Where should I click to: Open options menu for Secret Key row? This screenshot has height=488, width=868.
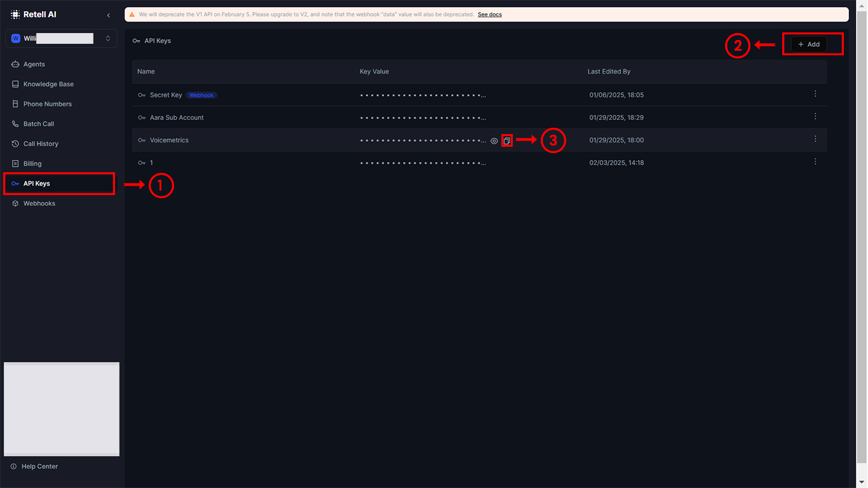click(x=815, y=94)
